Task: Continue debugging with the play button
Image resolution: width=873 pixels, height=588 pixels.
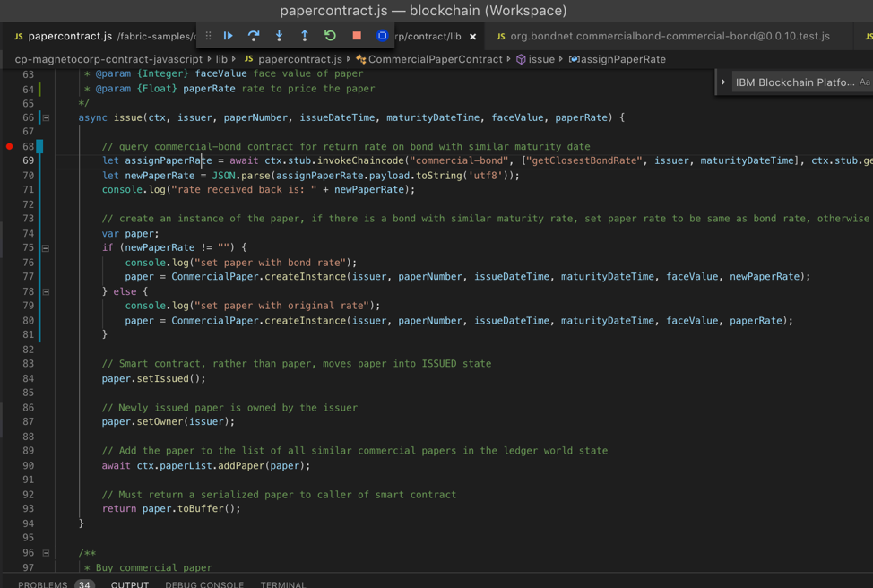Action: 229,36
